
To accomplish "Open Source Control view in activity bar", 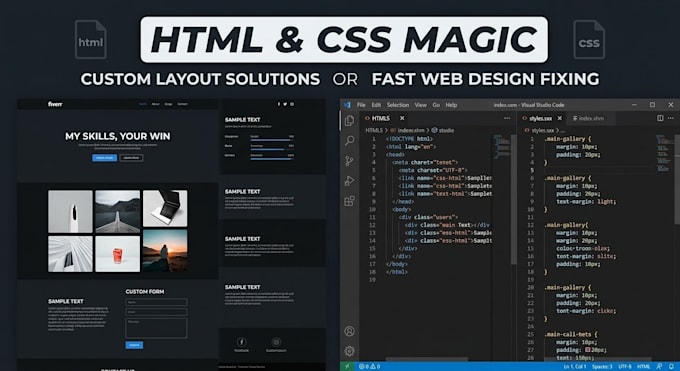I will click(349, 161).
